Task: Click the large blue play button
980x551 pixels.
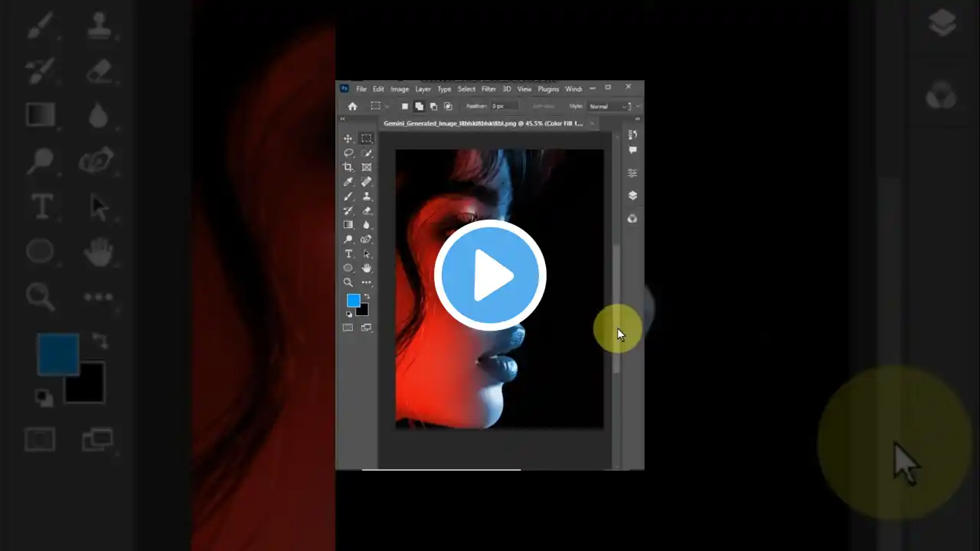Action: [490, 275]
